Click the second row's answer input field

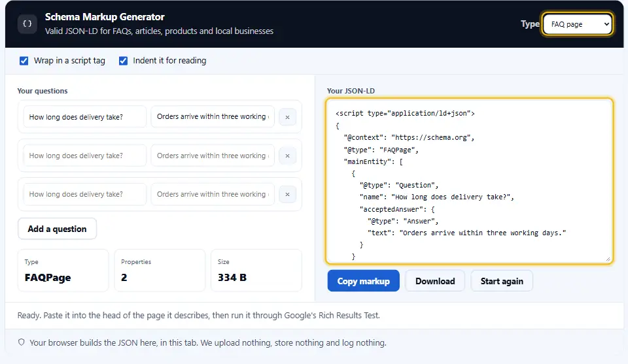point(213,156)
